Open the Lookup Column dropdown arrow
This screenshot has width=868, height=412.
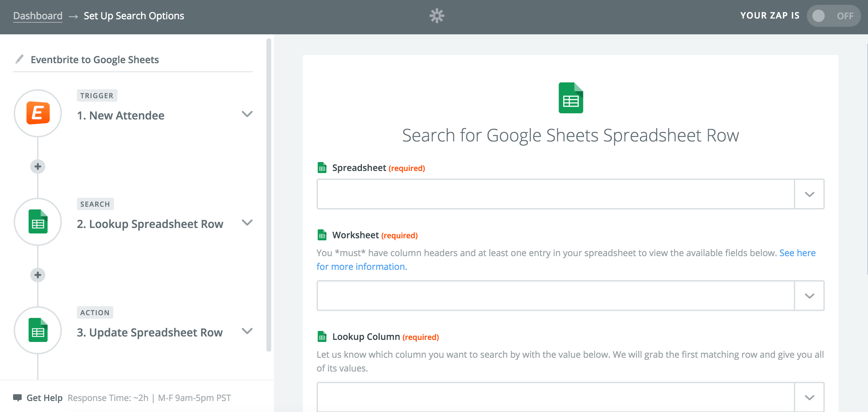(809, 398)
